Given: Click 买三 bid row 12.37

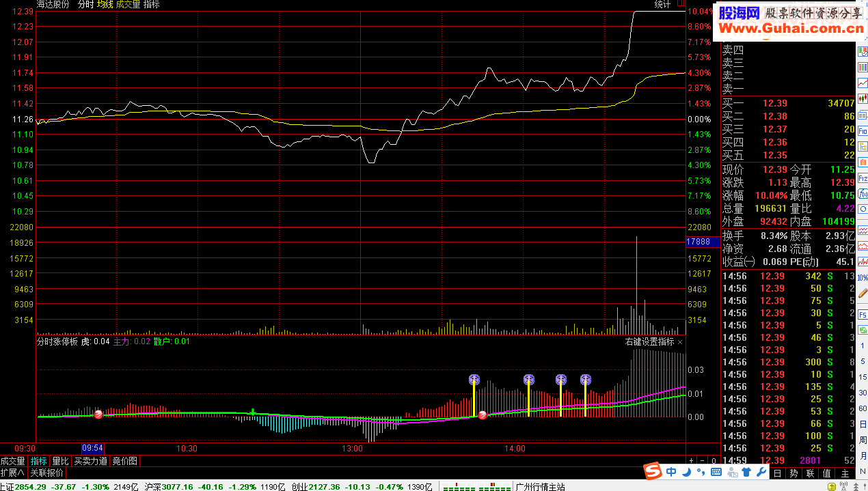Looking at the screenshot, I should click(789, 129).
